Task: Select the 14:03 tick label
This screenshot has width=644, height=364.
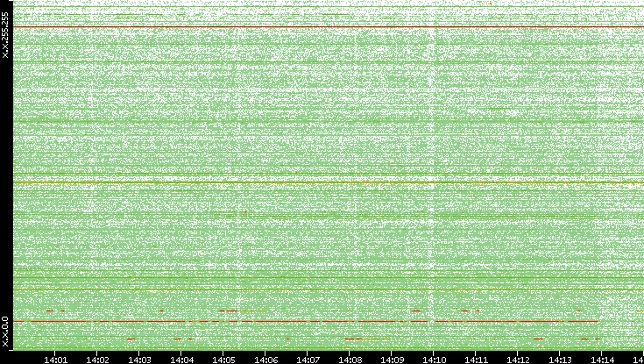Action: pyautogui.click(x=139, y=360)
